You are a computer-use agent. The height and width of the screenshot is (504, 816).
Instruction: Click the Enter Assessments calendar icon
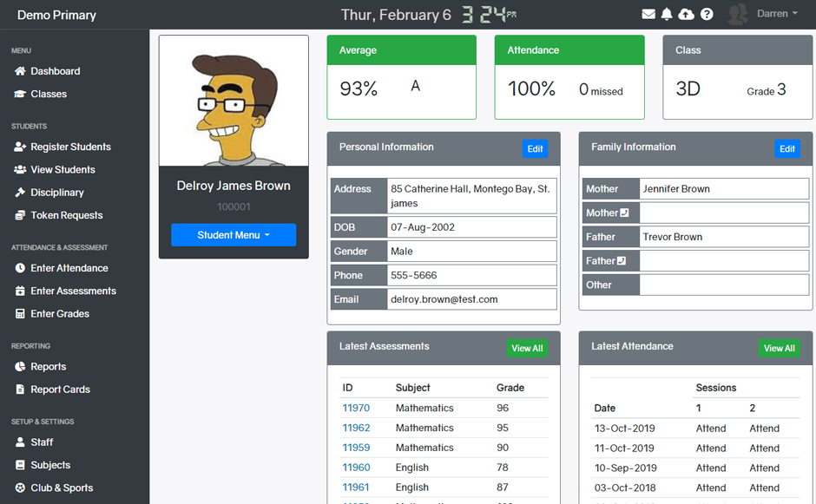click(x=20, y=291)
